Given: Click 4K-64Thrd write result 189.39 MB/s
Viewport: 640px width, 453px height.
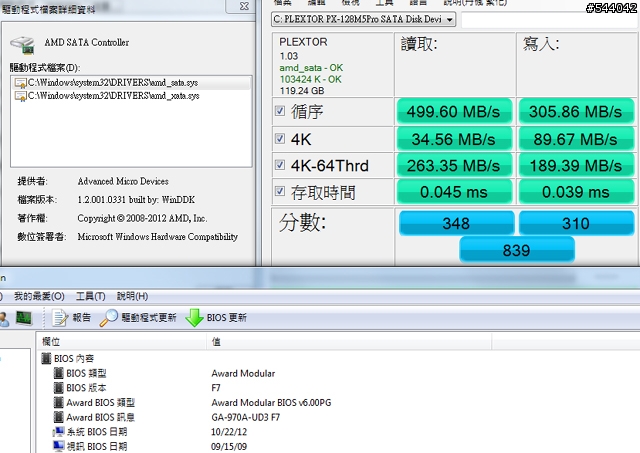Looking at the screenshot, I should point(576,165).
